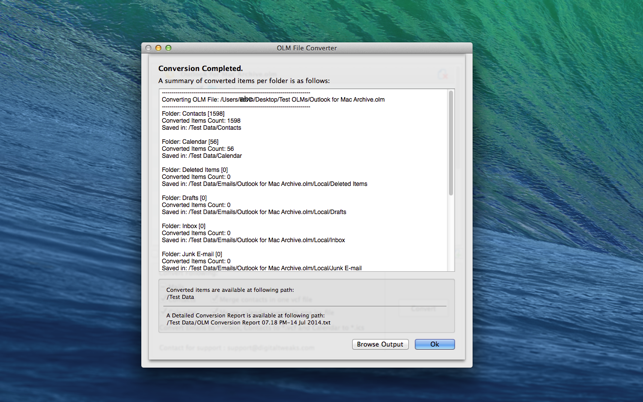Click the 'Folder: Inbox [0]' line

(183, 226)
